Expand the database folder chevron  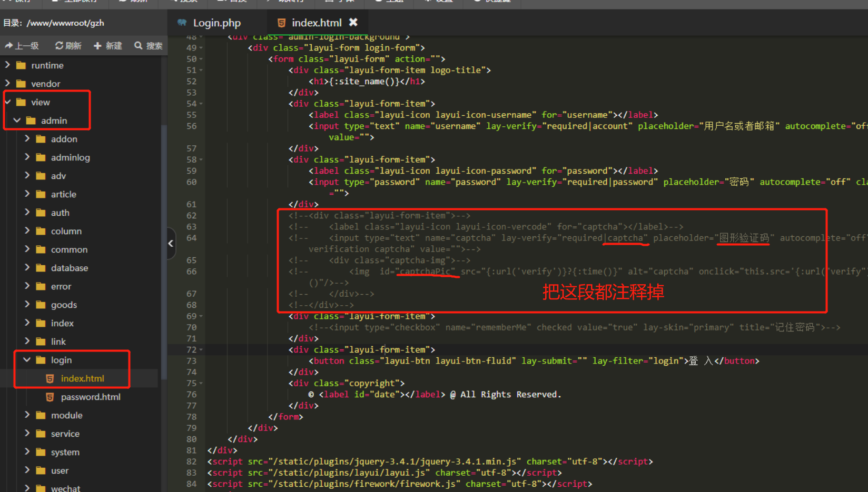pyautogui.click(x=27, y=268)
